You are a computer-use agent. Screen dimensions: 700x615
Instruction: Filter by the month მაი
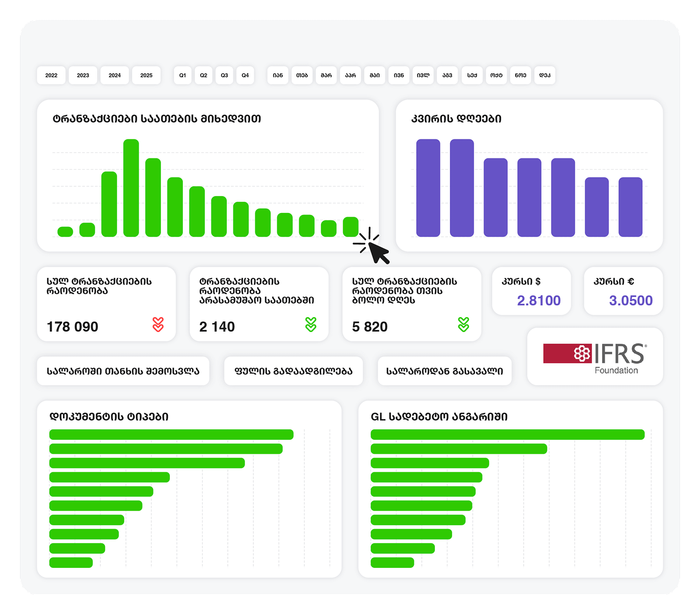(x=375, y=75)
